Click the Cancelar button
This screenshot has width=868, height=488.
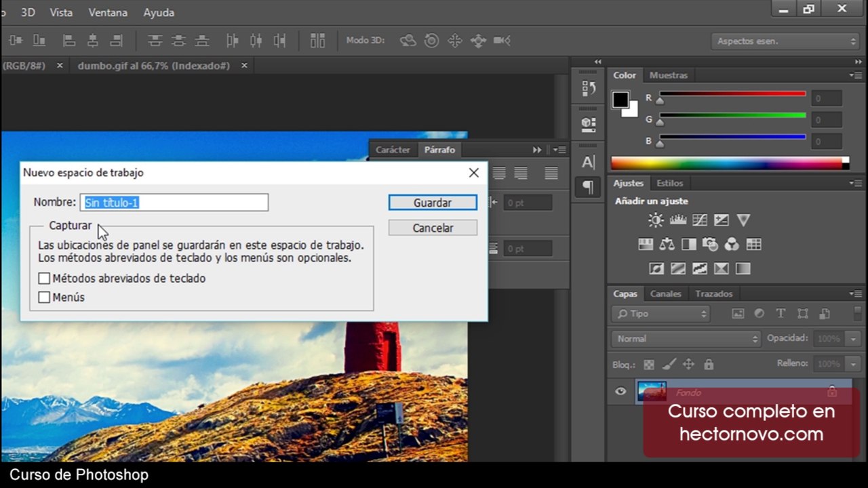[x=433, y=228]
